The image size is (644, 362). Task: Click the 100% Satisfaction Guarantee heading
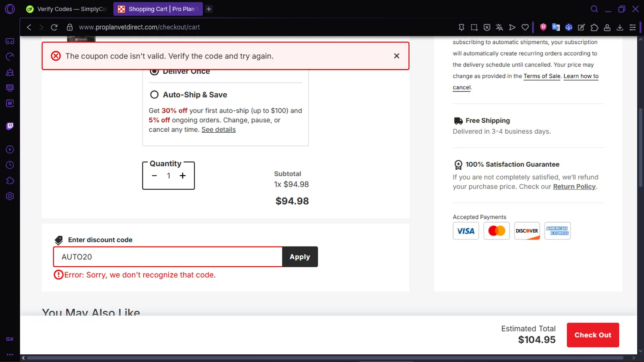512,164
